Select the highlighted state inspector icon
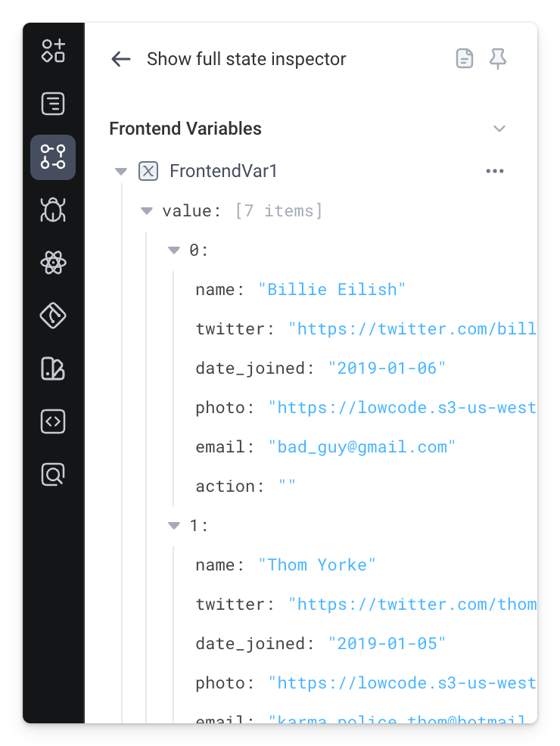This screenshot has height=746, width=560. [x=52, y=157]
